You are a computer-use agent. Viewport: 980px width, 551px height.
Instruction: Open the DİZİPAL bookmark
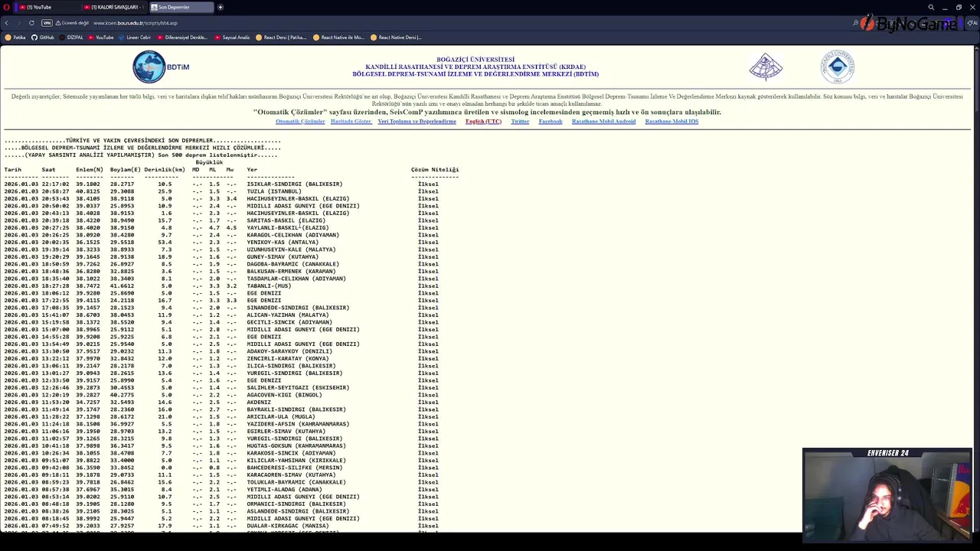click(x=71, y=37)
